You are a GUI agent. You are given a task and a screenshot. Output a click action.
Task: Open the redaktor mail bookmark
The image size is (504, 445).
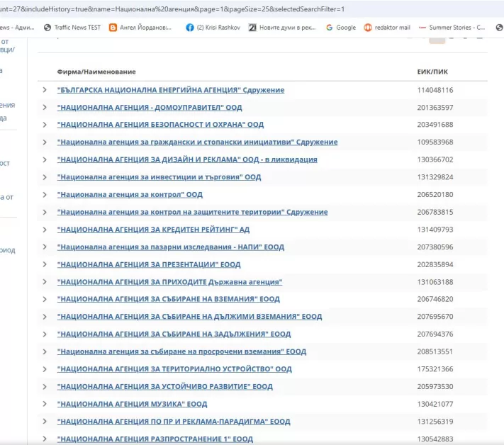tap(387, 28)
